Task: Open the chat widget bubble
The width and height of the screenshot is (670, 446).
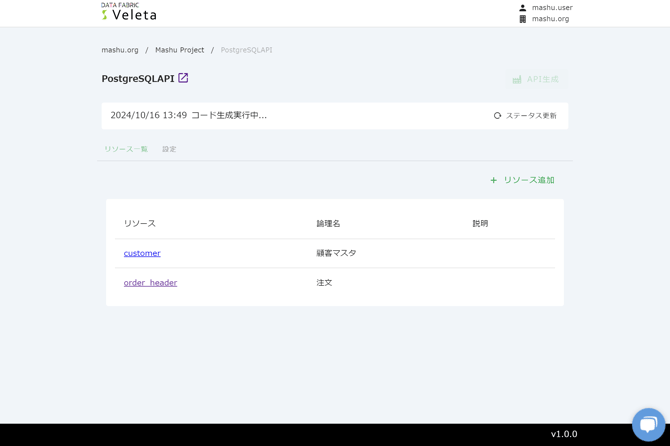Action: click(x=648, y=424)
